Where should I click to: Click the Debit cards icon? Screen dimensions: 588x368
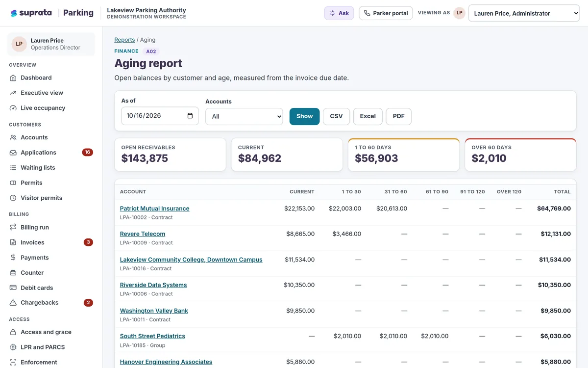13,288
